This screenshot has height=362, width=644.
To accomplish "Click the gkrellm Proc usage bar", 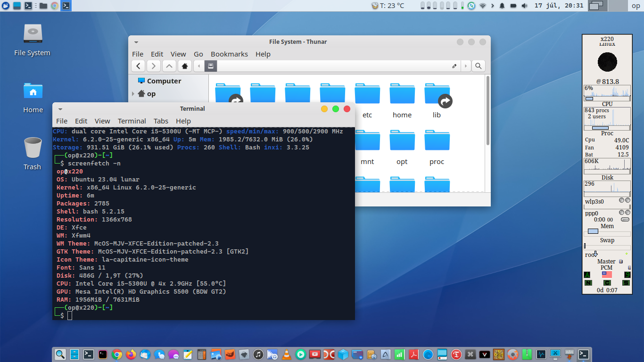I will click(x=607, y=128).
